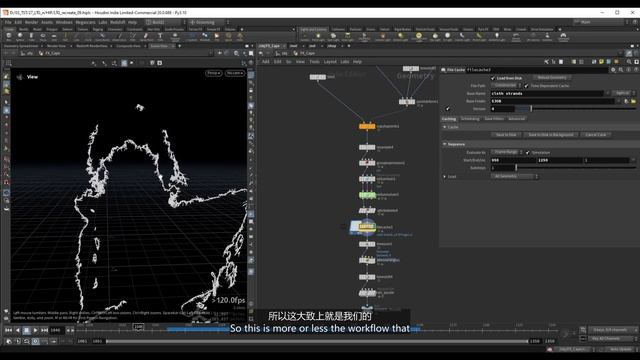Switch to the Save Filters tab
This screenshot has width=640, height=360.
point(494,119)
